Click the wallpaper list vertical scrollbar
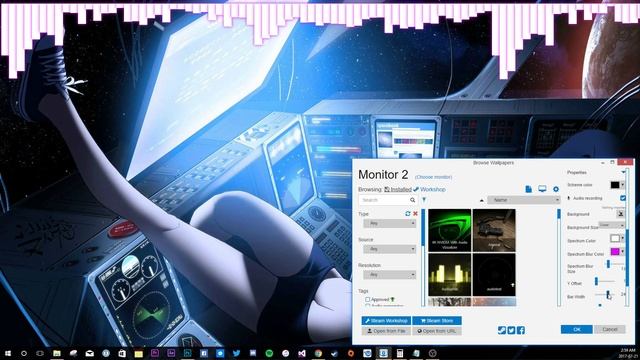 point(559,258)
